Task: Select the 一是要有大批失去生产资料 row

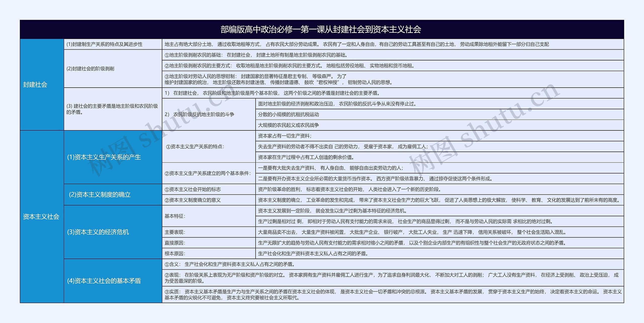Action: (440, 168)
